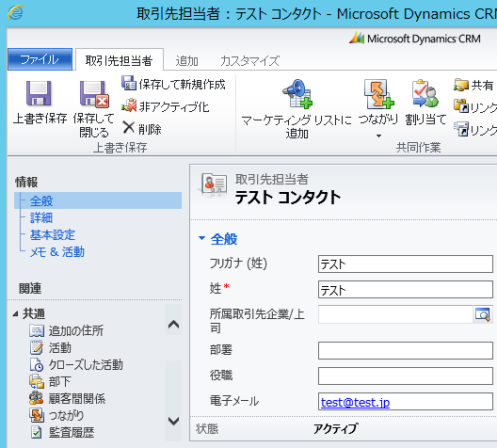Click the 保存して新規作成 icon

point(129,84)
